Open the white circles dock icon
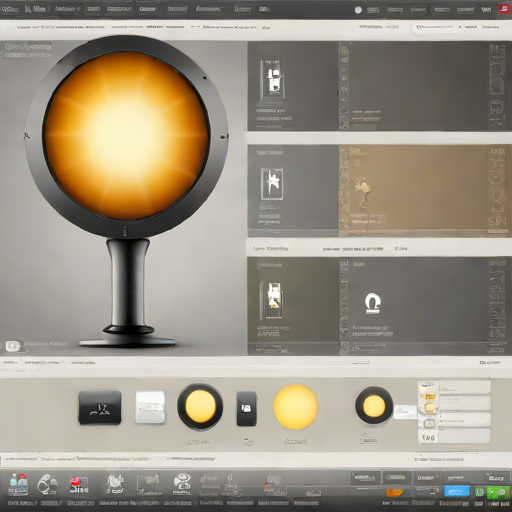 (47, 484)
